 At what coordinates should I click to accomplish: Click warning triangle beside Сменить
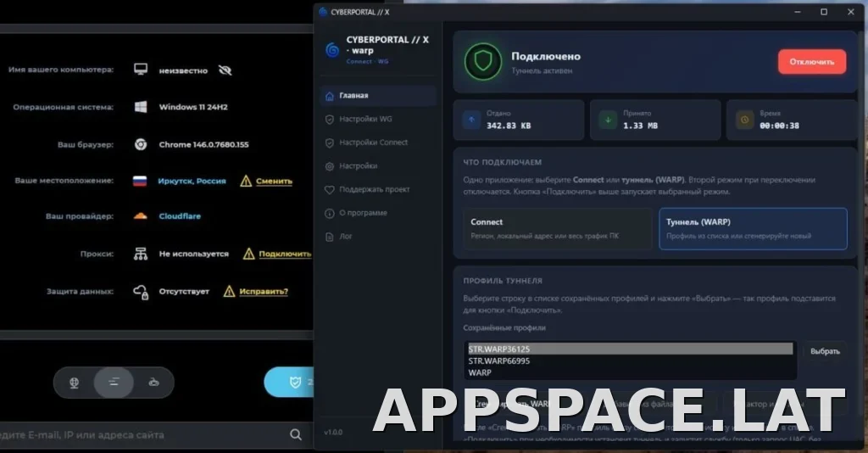point(246,181)
